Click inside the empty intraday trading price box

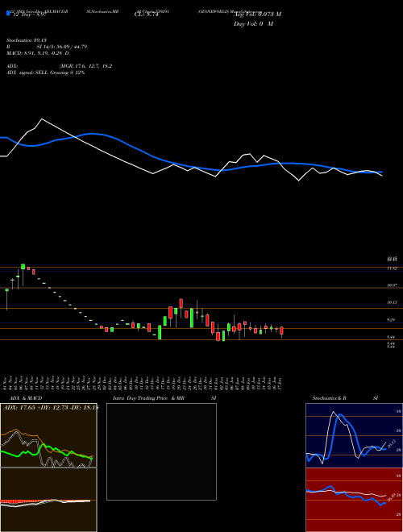(161, 451)
